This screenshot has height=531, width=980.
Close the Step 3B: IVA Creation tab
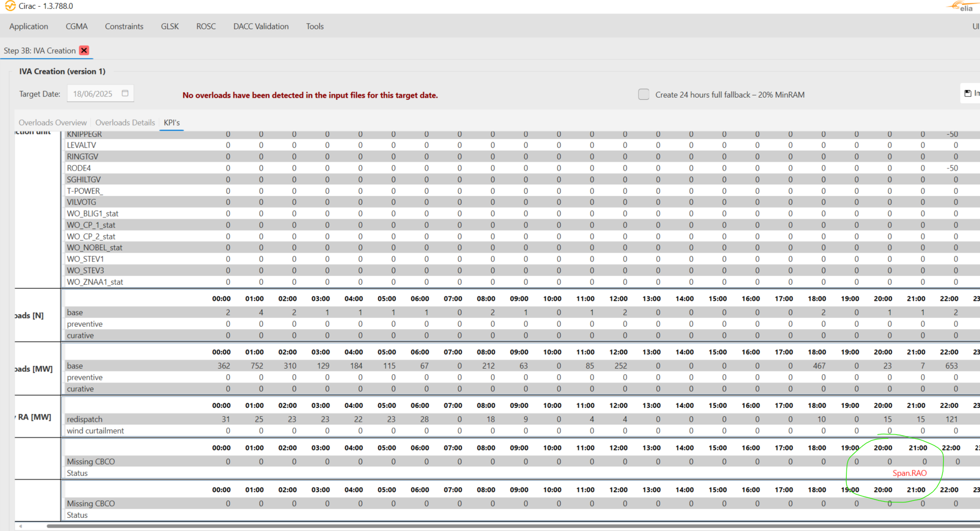click(84, 50)
